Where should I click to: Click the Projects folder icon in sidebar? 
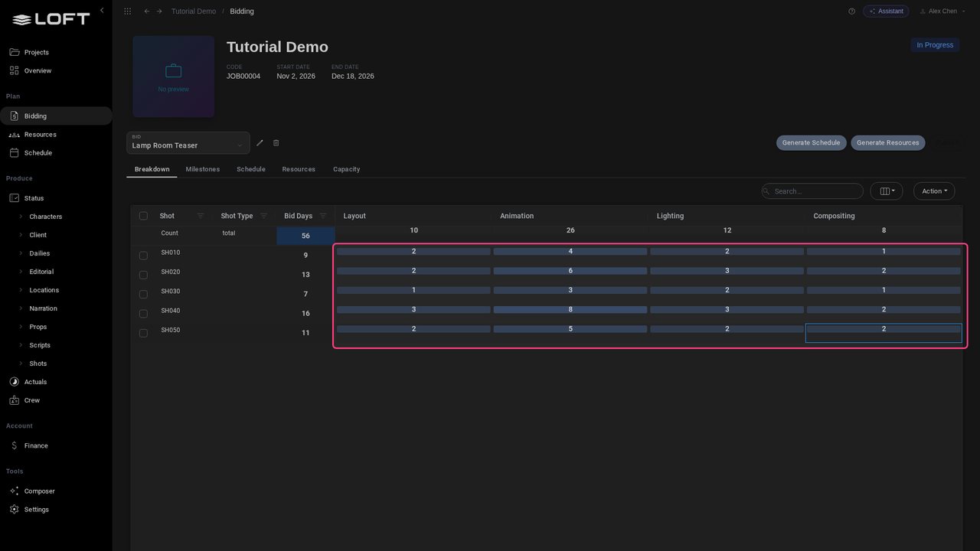pos(15,52)
